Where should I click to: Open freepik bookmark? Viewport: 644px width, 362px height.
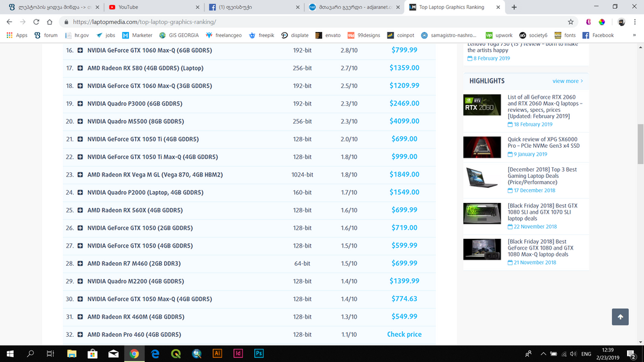click(x=262, y=35)
